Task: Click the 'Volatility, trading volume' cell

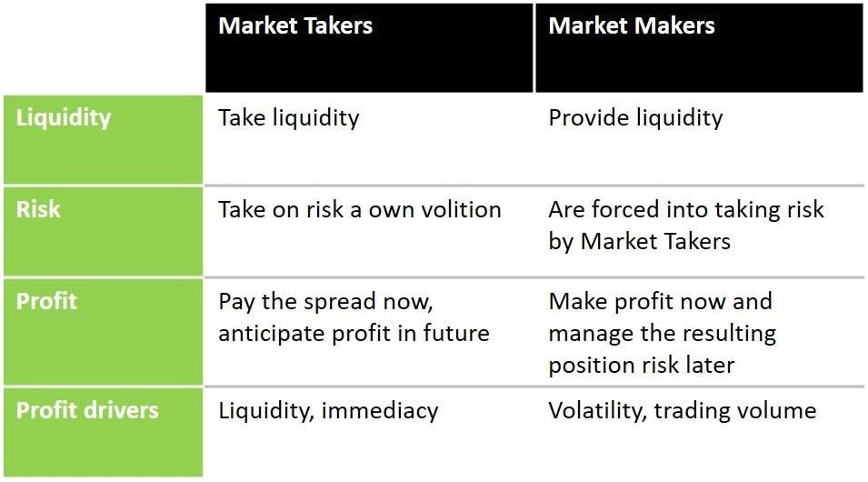Action: pos(682,411)
